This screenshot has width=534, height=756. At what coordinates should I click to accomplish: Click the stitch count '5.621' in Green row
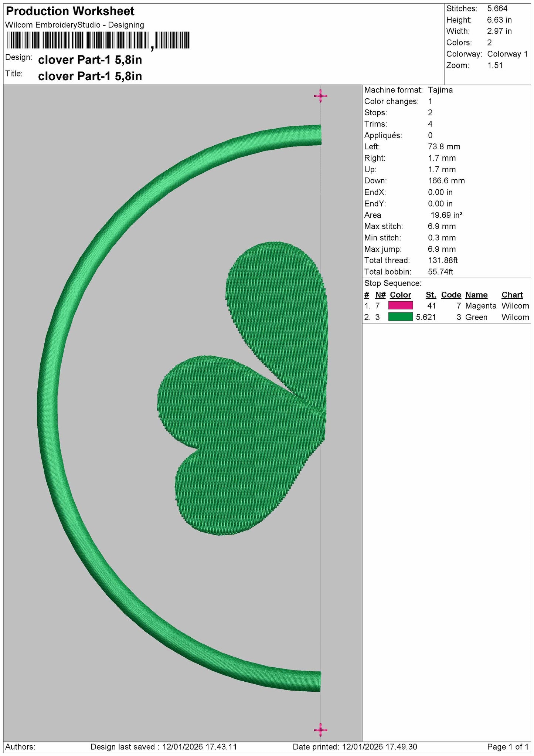tap(426, 317)
